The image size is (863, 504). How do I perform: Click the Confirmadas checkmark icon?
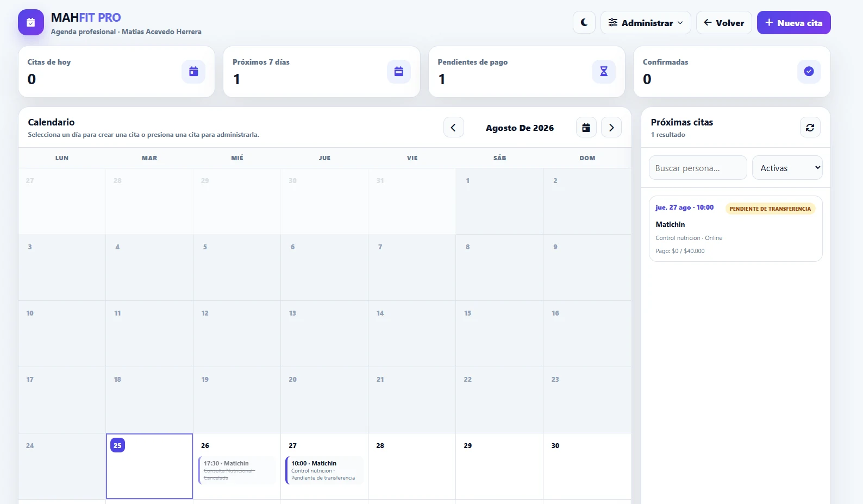click(809, 72)
